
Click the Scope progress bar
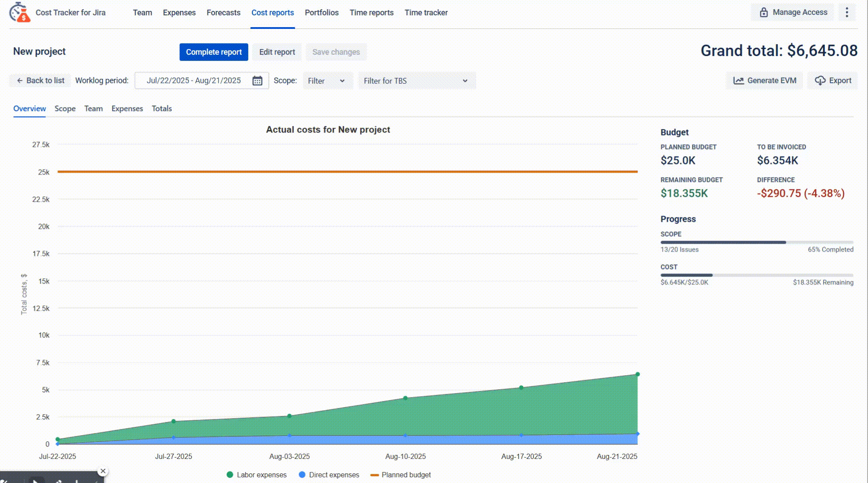[757, 242]
